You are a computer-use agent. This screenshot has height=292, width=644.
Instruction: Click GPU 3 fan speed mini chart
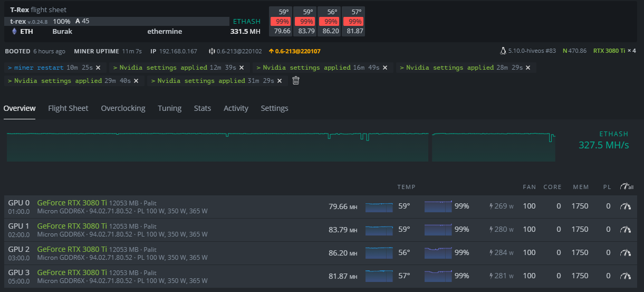pos(438,276)
